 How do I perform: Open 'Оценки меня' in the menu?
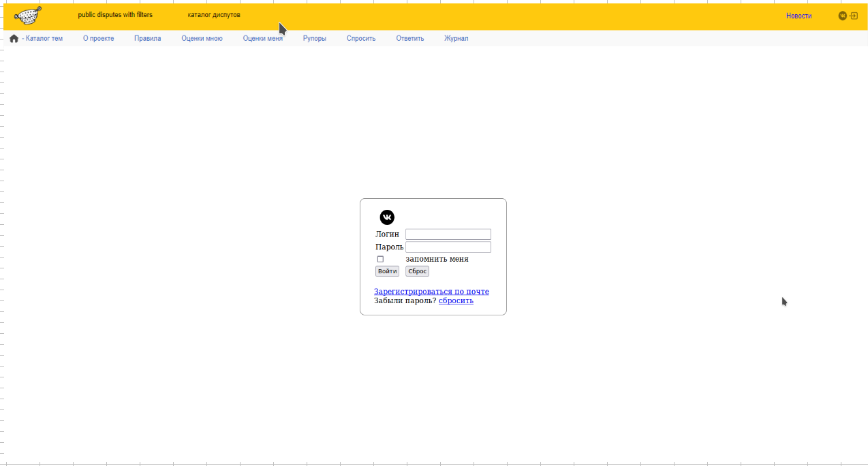pos(263,39)
